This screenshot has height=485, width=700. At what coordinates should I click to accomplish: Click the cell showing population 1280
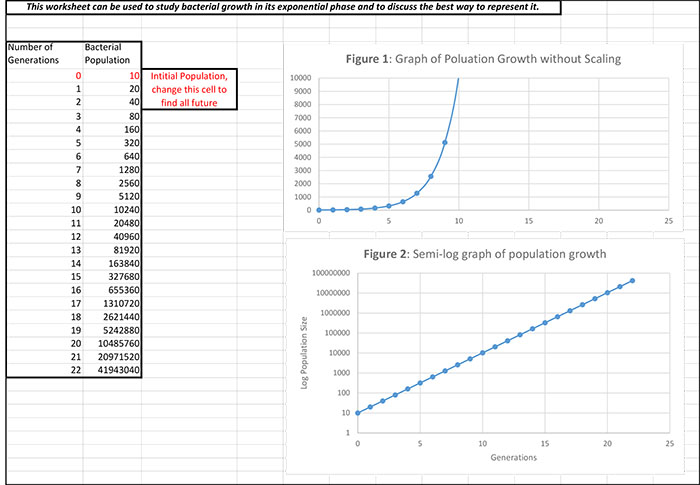point(111,169)
